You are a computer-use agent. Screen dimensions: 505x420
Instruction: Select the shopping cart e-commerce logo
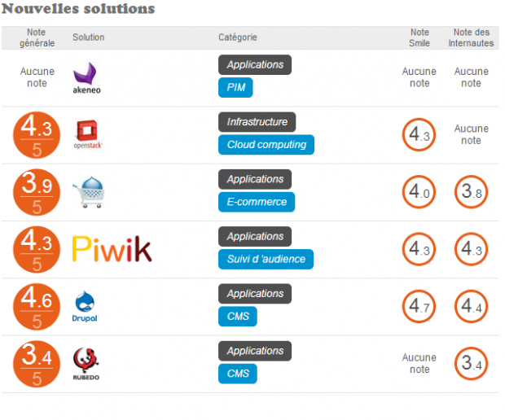(89, 192)
